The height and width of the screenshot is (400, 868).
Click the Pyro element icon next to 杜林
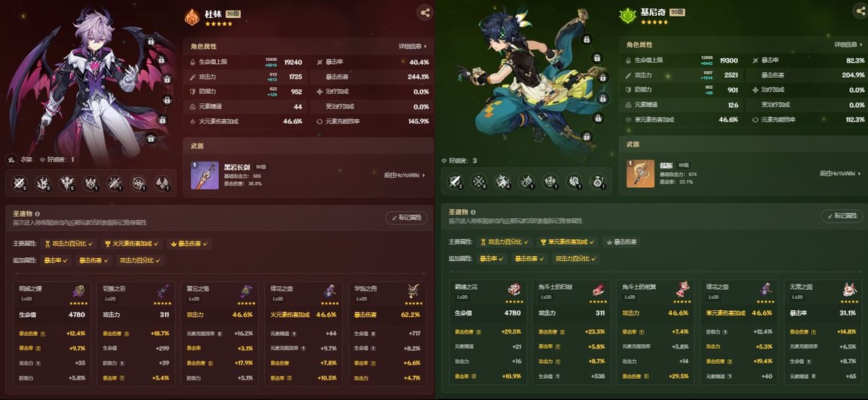click(192, 17)
